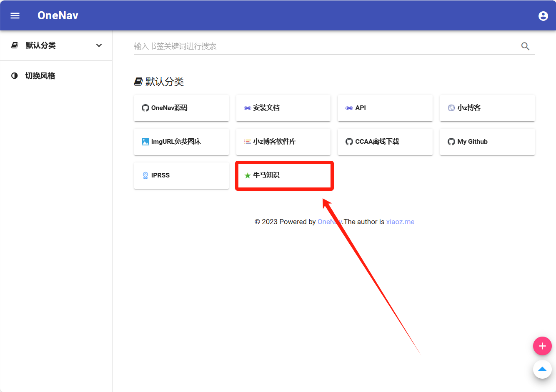556x392 pixels.
Task: Click the GitHub icon on OneNav源码
Action: pyautogui.click(x=145, y=108)
